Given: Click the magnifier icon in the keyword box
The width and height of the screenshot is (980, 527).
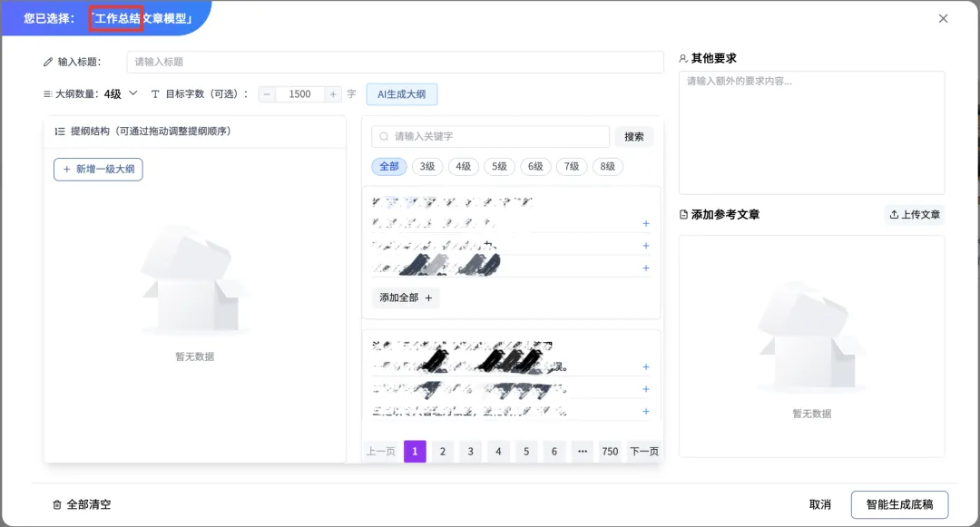Looking at the screenshot, I should (384, 136).
